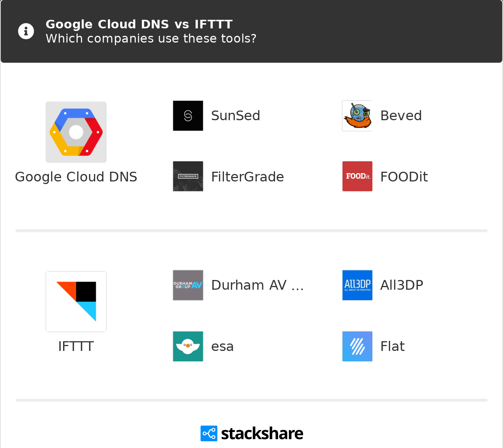Open the FilterGrade logo thumbnail
Screen dimensions: 503x448
click(x=188, y=177)
